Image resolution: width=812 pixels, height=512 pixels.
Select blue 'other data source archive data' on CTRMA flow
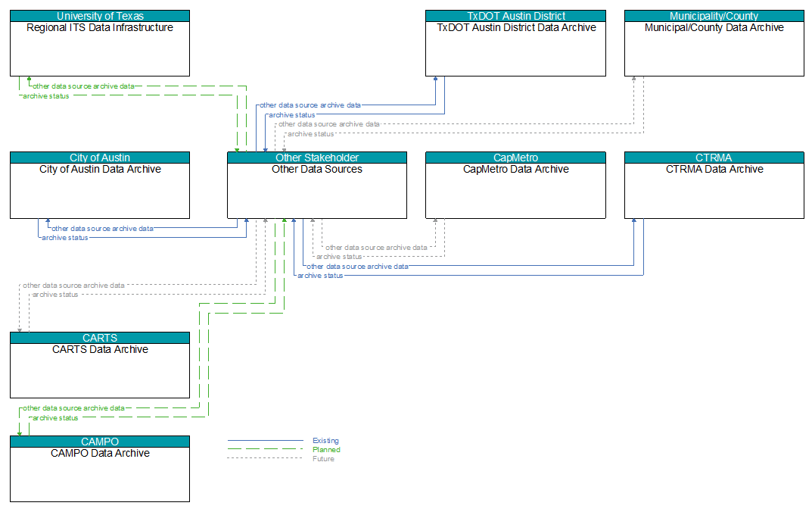[357, 267]
